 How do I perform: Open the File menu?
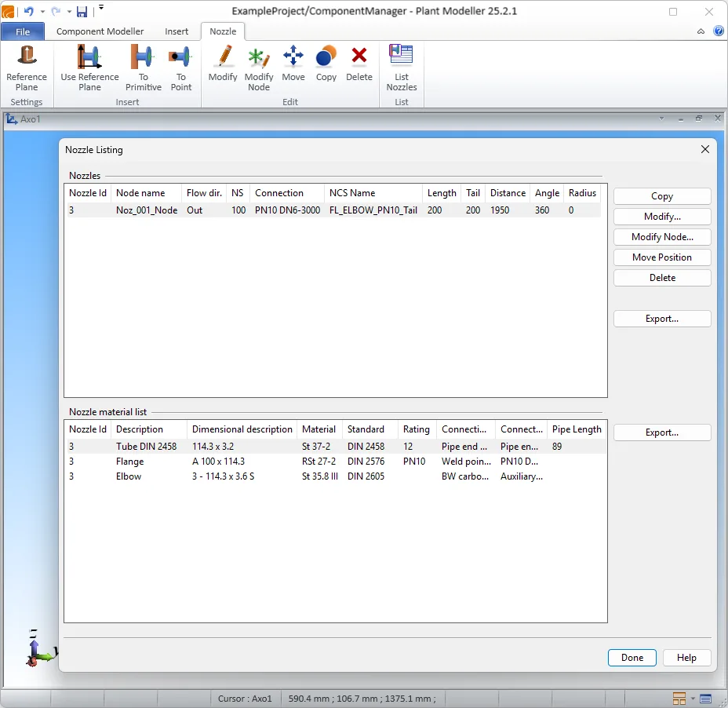point(23,31)
